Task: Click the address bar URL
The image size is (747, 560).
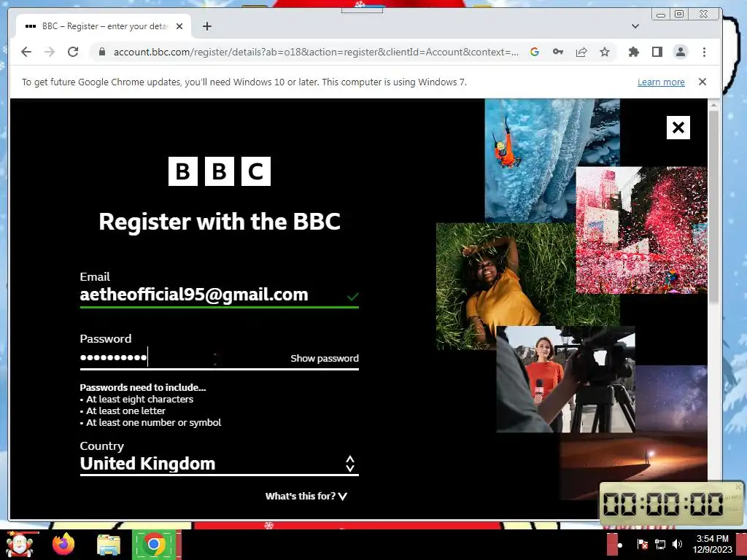Action: [x=316, y=52]
